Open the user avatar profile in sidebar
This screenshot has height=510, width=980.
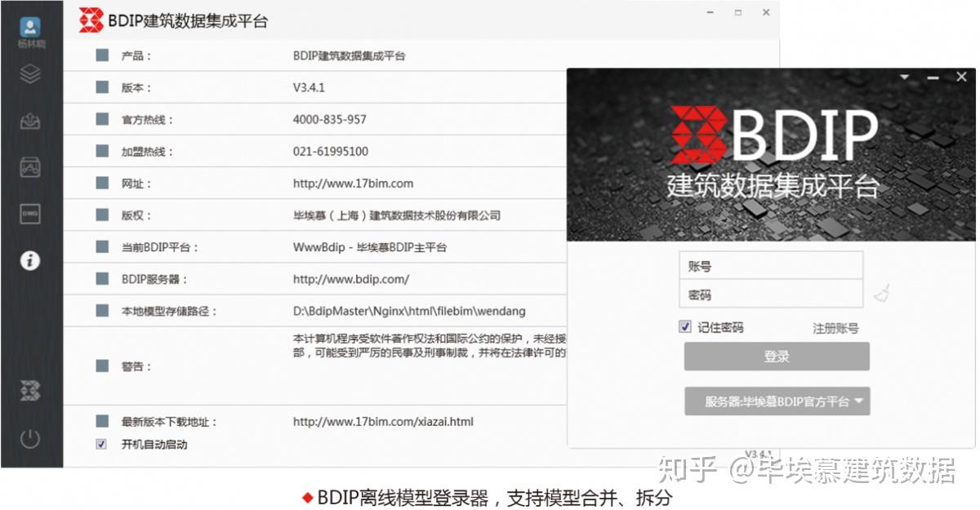pos(30,28)
